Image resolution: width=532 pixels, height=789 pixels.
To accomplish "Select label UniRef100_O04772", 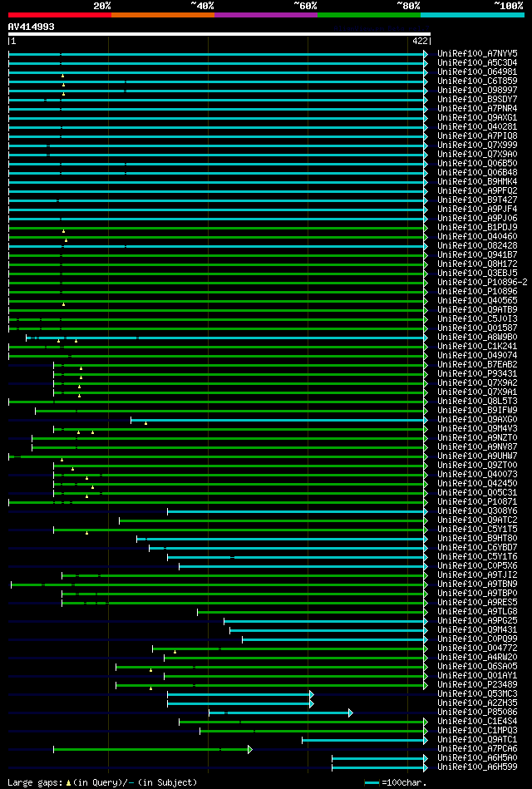I will [478, 648].
